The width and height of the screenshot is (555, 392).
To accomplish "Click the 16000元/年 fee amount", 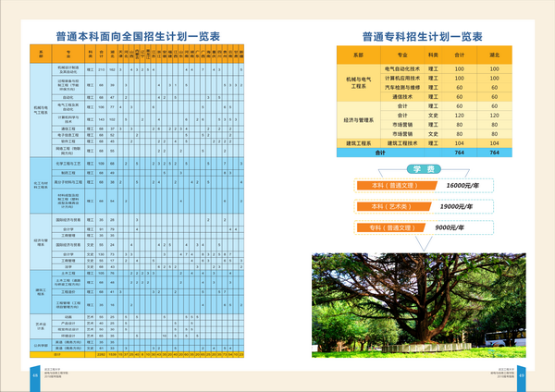I will click(x=462, y=186).
